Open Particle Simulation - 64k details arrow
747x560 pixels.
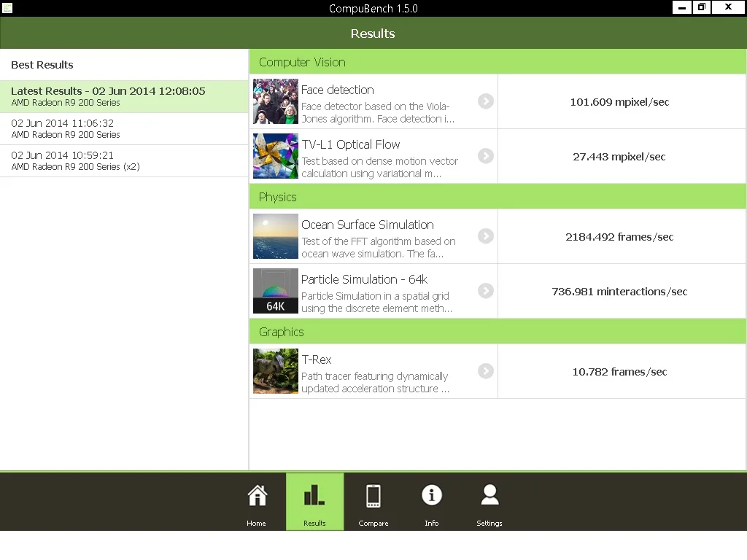pyautogui.click(x=485, y=290)
